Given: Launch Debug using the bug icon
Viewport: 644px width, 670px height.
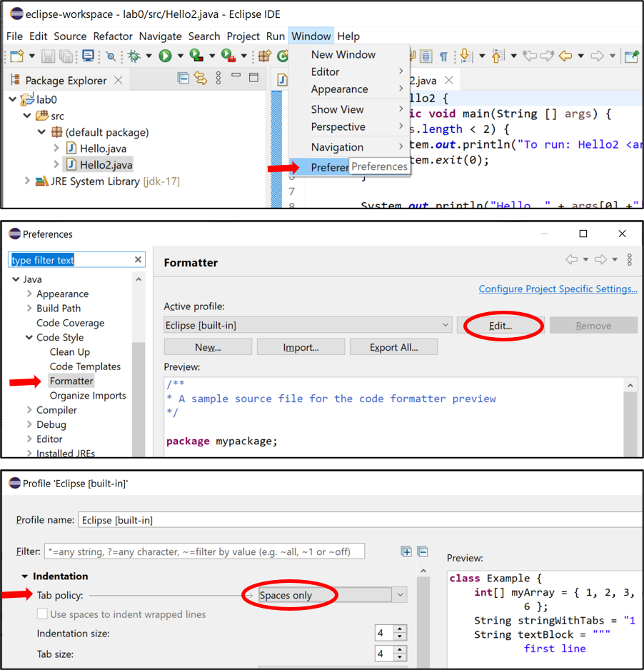Looking at the screenshot, I should tap(134, 56).
